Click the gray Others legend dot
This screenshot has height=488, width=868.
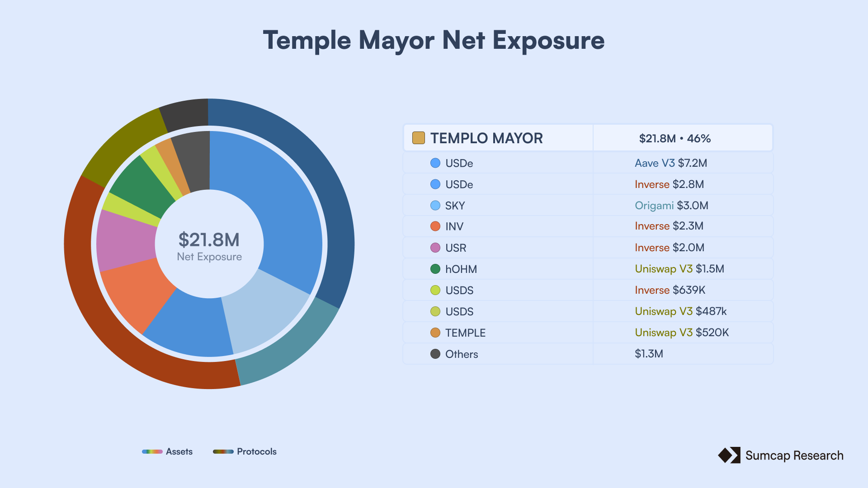[435, 354]
